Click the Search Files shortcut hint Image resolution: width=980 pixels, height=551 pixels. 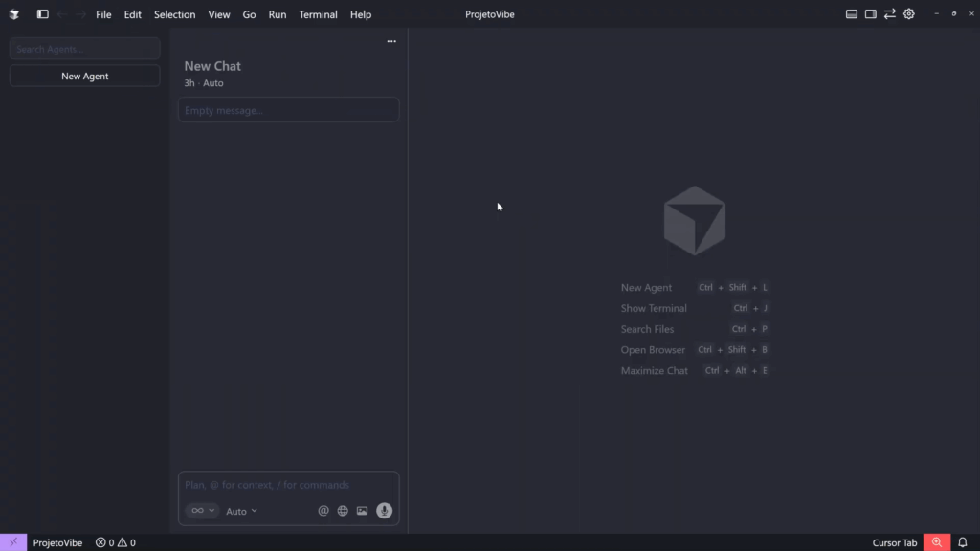tap(695, 329)
